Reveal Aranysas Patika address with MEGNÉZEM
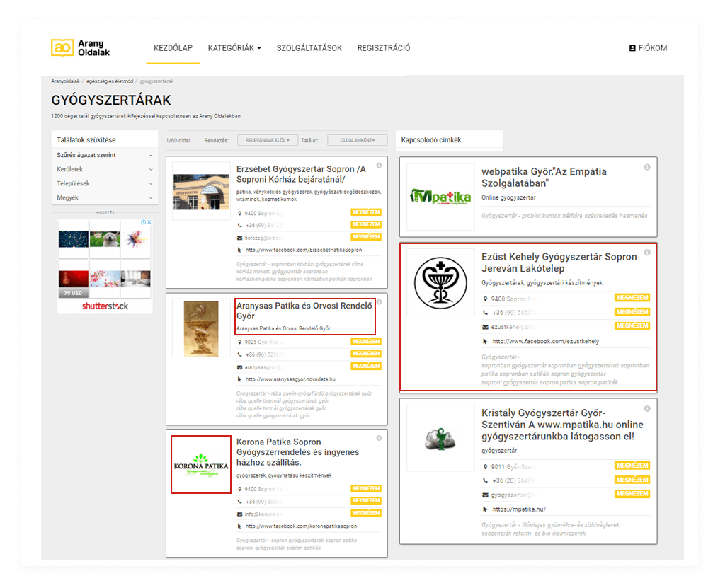 [x=366, y=341]
